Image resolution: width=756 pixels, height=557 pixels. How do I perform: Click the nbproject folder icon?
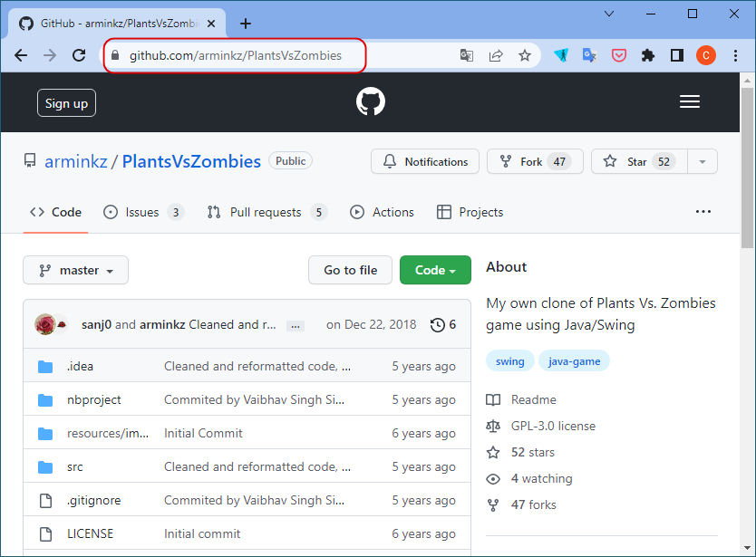[45, 400]
